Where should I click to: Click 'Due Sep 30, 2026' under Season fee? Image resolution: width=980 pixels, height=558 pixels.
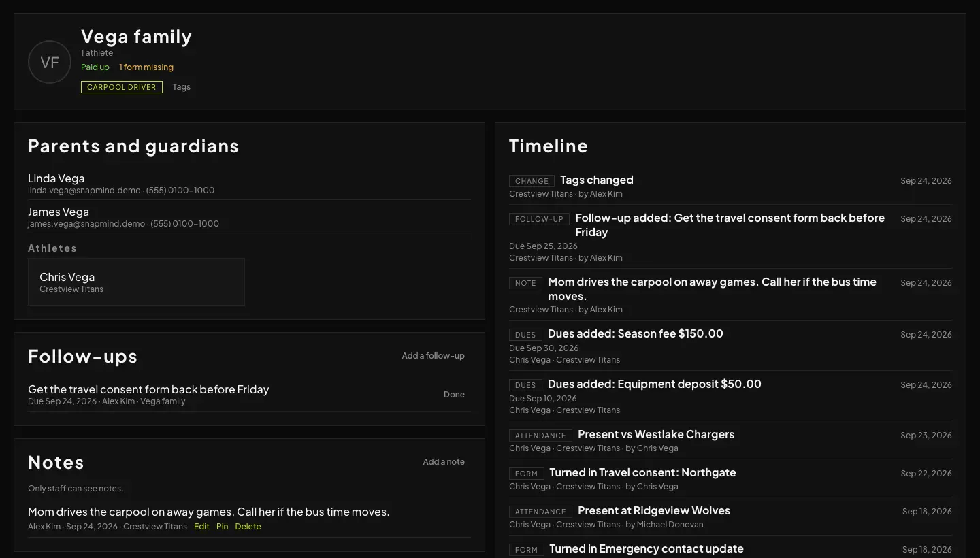pos(544,348)
